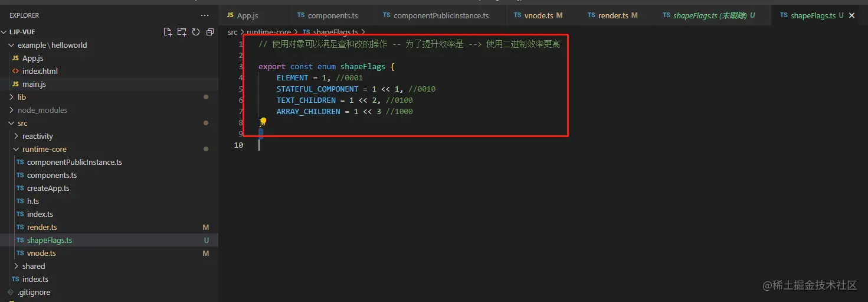This screenshot has width=868, height=302.
Task: Click the lightbulb quick-fix icon
Action: [263, 122]
